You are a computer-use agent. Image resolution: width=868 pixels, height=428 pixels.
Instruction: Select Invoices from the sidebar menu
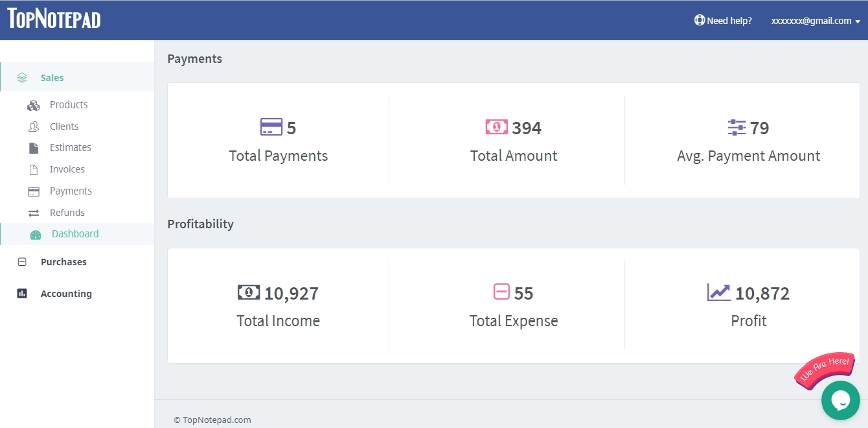[67, 169]
